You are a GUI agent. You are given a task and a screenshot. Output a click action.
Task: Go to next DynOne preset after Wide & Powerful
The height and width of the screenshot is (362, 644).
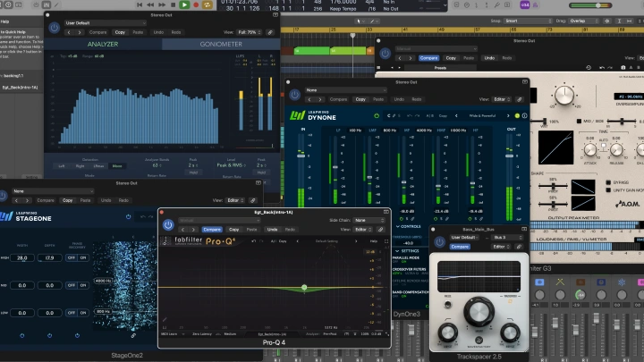508,115
